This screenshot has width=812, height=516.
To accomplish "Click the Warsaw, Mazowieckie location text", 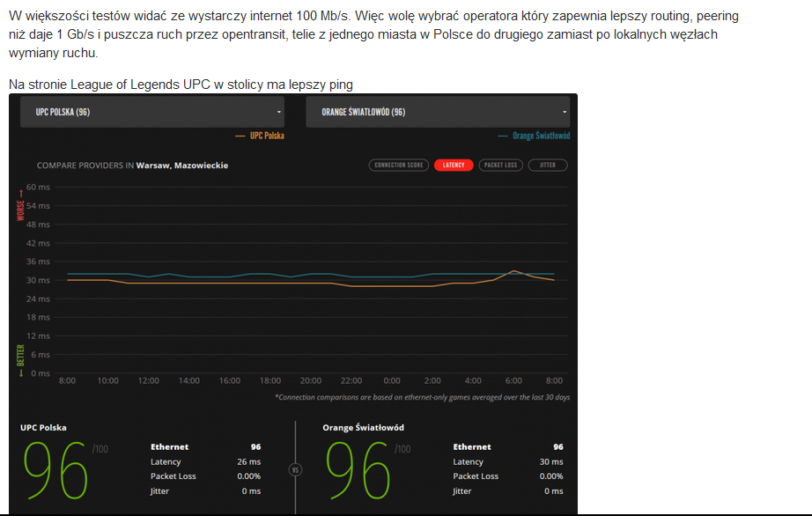I will [x=181, y=165].
